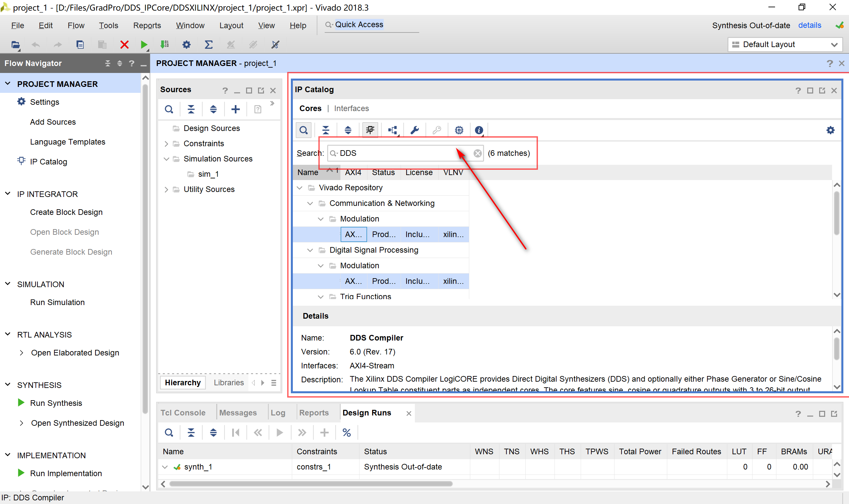Click the Program device icon in toolbar
The image size is (849, 504).
pyautogui.click(x=165, y=44)
